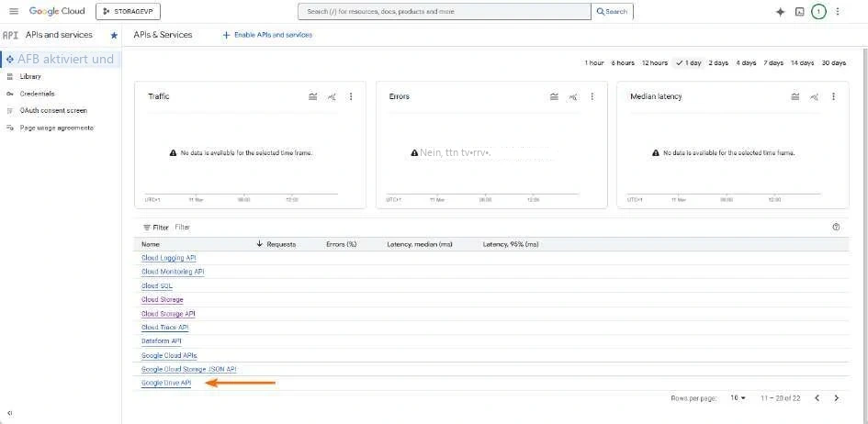
Task: Open Library in the sidebar
Action: click(30, 77)
